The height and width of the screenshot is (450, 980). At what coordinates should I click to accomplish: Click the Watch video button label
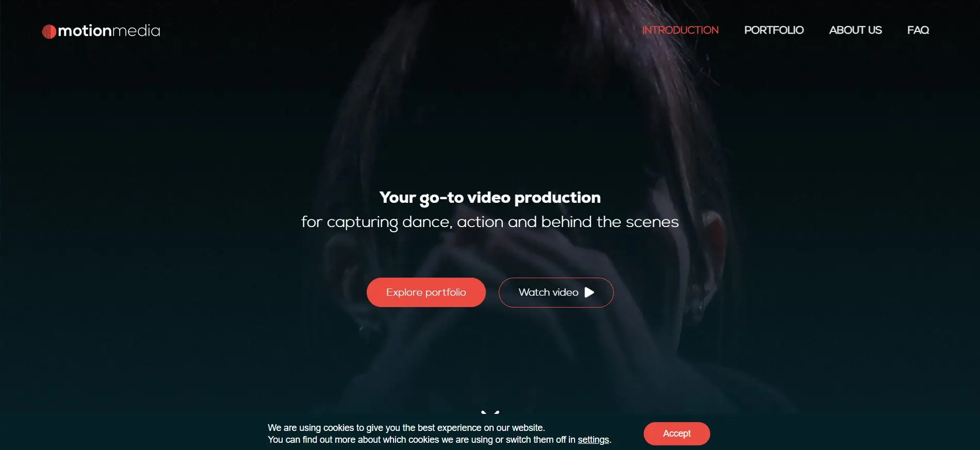(x=548, y=293)
